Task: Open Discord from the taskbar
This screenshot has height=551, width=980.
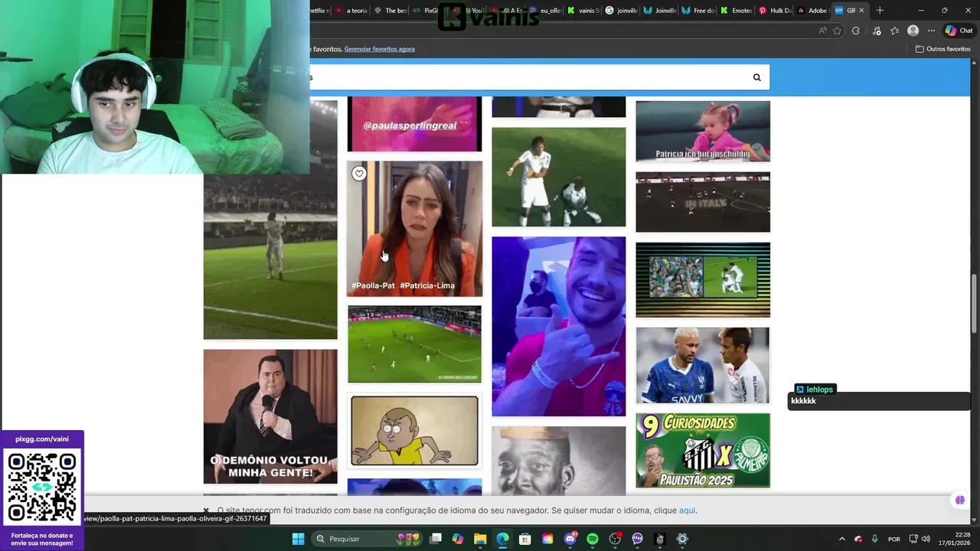Action: pyautogui.click(x=570, y=539)
